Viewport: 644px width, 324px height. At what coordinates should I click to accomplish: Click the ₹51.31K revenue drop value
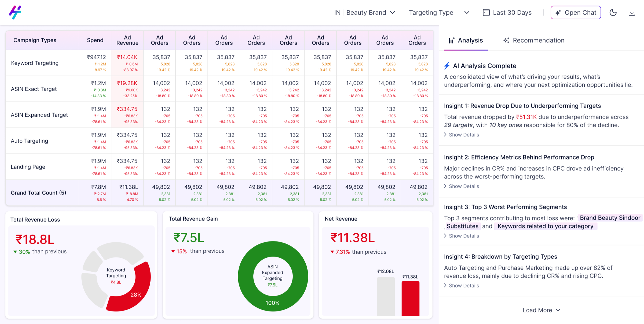pyautogui.click(x=526, y=117)
